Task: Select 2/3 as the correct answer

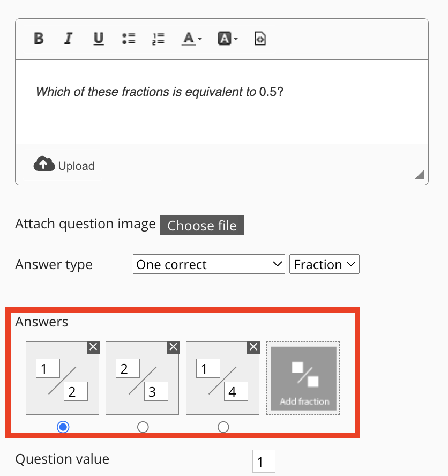Action: [143, 427]
